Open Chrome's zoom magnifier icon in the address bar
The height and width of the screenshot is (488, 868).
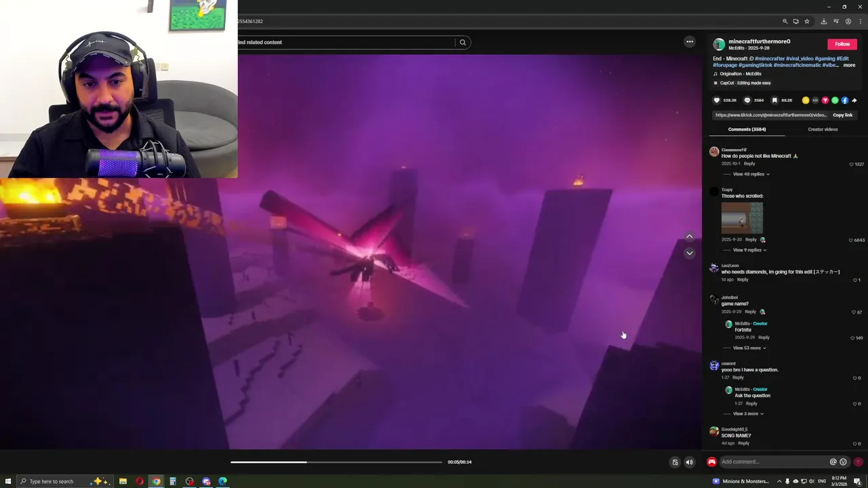pyautogui.click(x=785, y=21)
